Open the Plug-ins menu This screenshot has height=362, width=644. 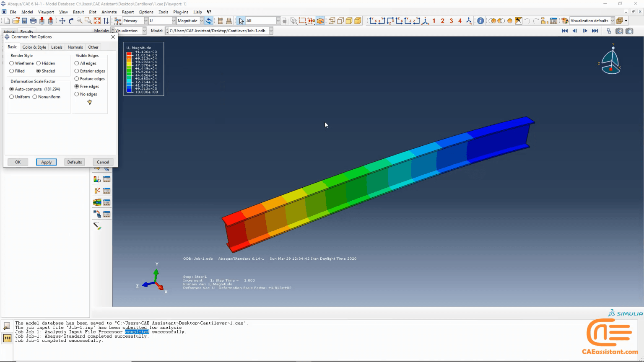[181, 12]
